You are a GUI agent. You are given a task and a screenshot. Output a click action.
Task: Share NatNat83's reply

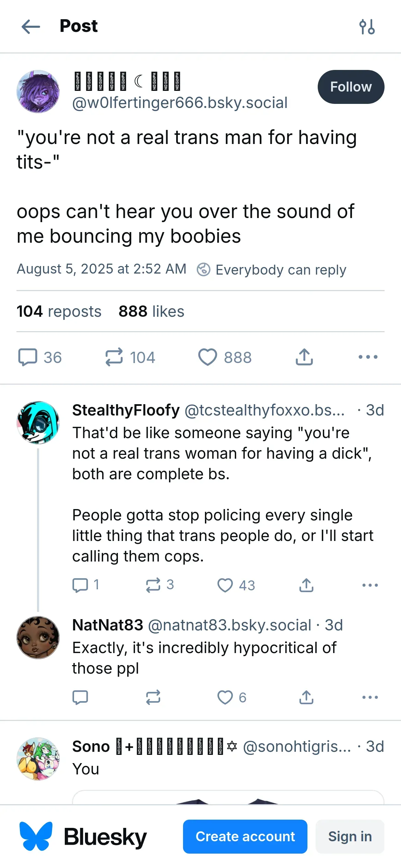tap(306, 697)
